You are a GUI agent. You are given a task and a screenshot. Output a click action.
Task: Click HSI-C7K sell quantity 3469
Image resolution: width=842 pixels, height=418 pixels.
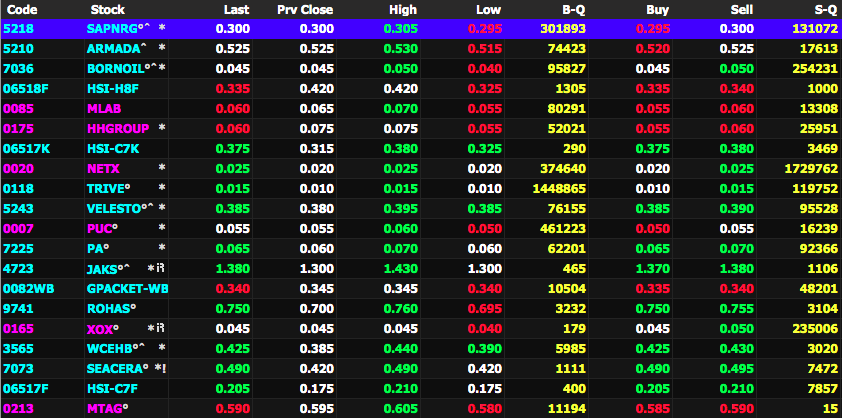(x=822, y=149)
